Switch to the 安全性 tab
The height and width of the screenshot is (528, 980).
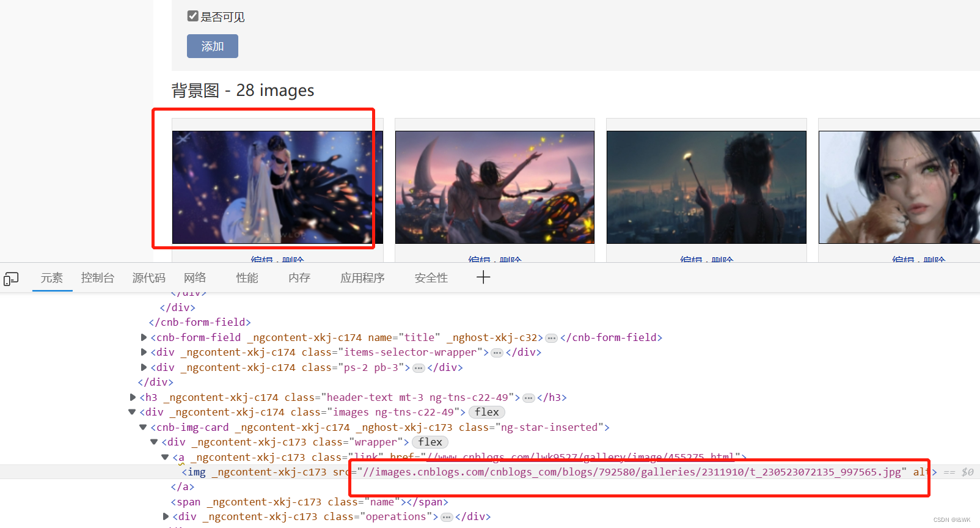pos(431,278)
